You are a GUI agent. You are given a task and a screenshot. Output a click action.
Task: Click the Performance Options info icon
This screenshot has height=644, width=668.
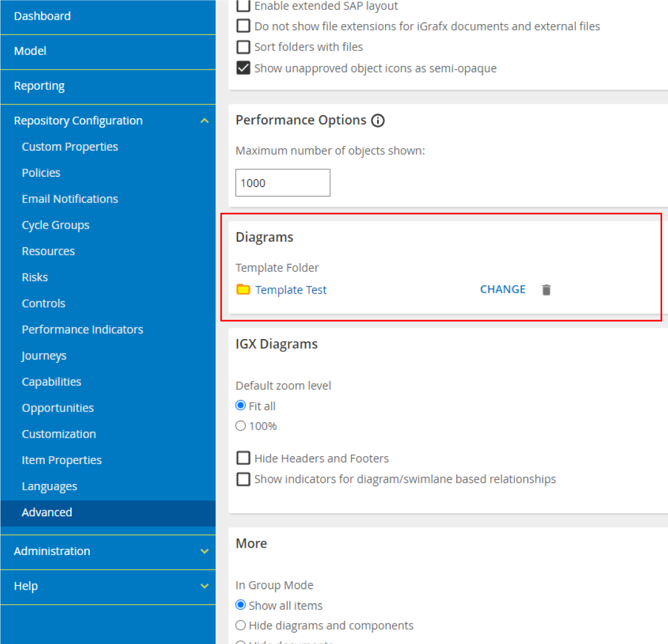(378, 121)
